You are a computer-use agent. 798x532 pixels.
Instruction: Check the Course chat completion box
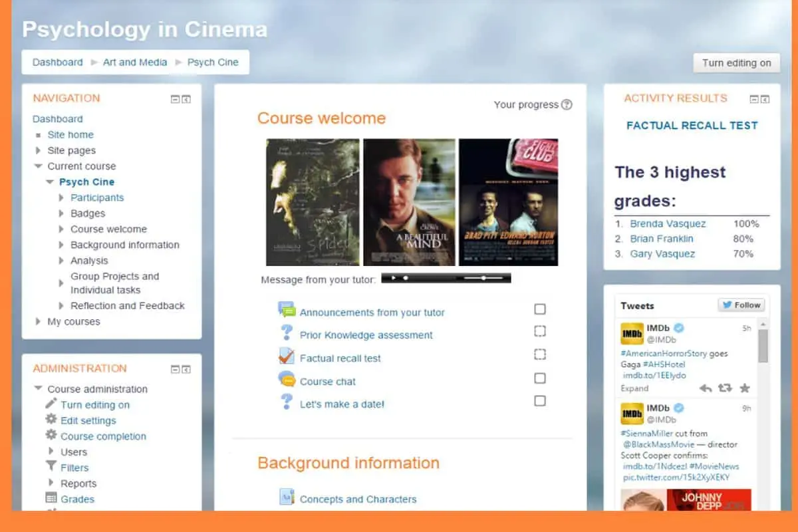pos(540,378)
